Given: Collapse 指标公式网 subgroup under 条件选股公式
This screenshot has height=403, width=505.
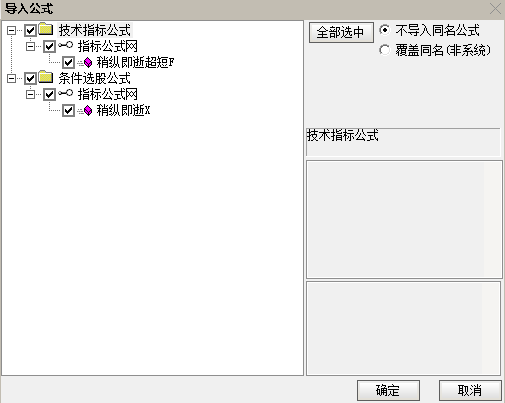Looking at the screenshot, I should click(x=30, y=95).
